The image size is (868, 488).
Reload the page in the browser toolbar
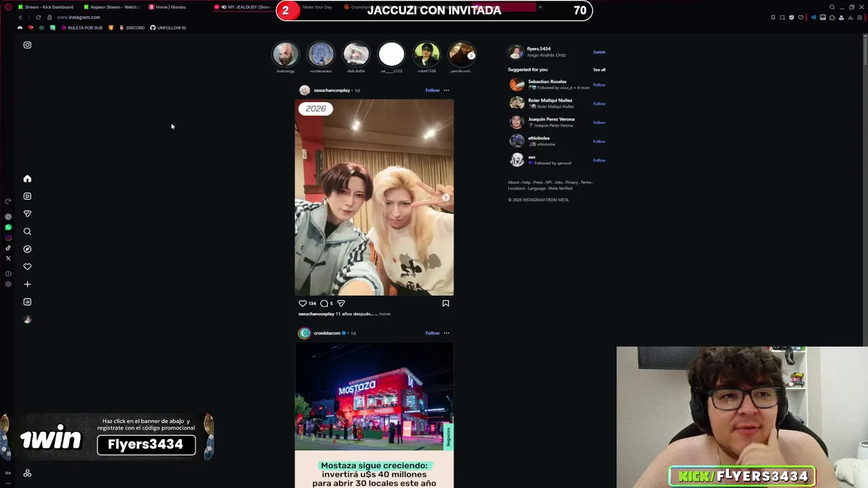38,17
